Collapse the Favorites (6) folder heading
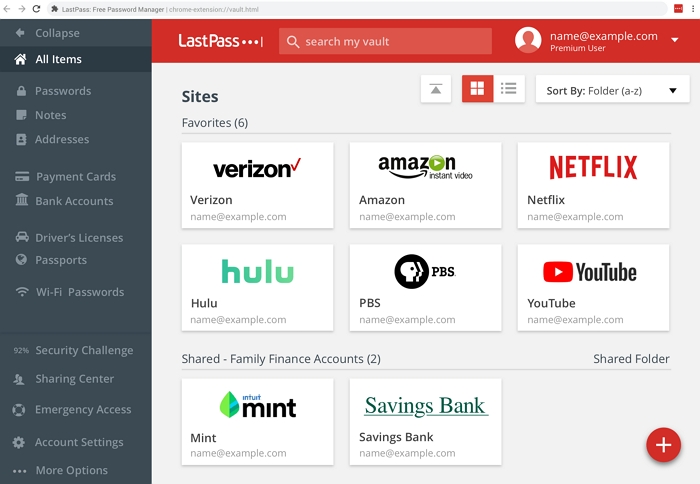Viewport: 700px width, 484px height. click(215, 123)
